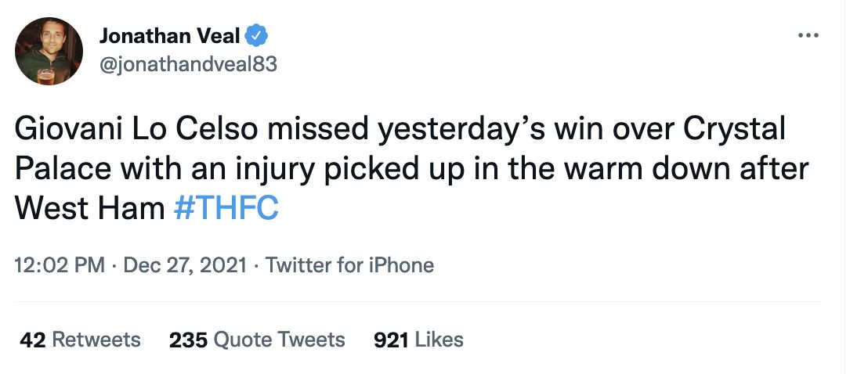Open the @jonathandveal83 handle link

188,65
